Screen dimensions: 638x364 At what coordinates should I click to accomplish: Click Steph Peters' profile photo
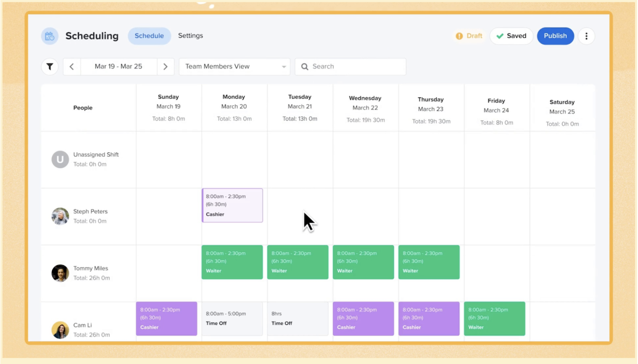tap(60, 216)
